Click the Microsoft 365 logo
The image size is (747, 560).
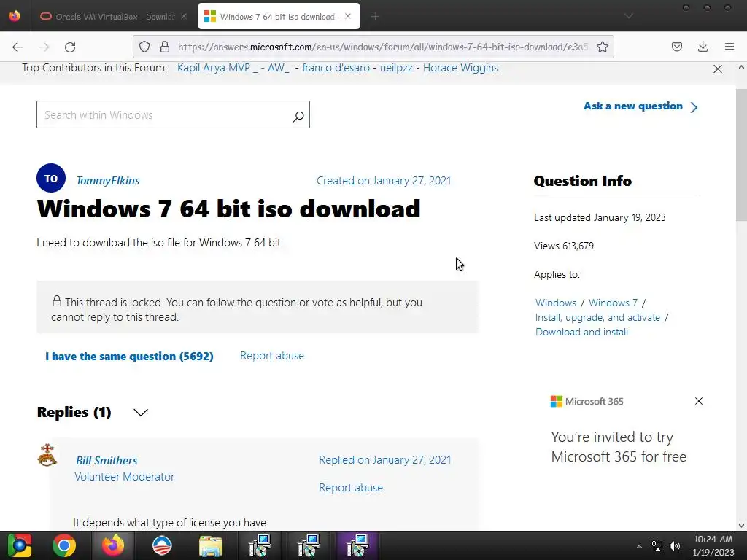587,402
